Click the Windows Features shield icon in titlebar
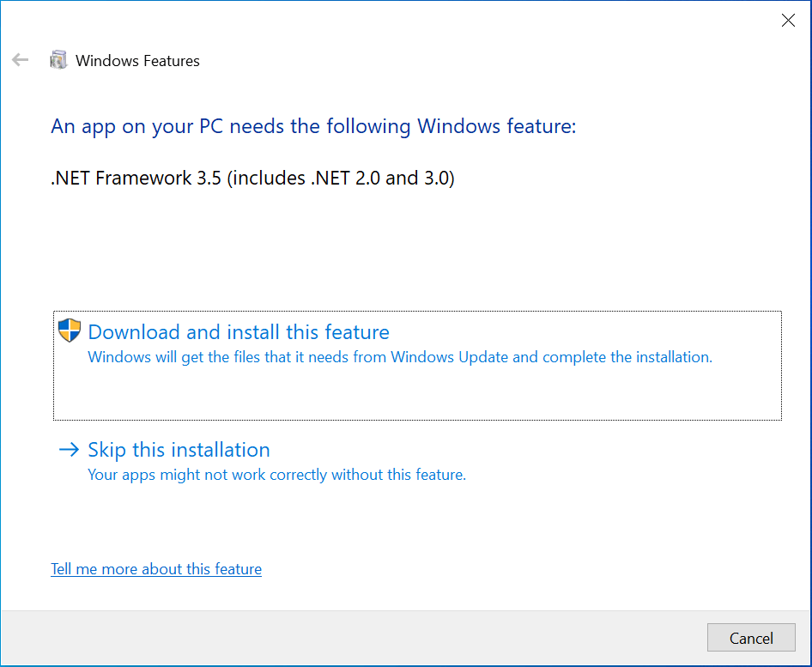The width and height of the screenshot is (812, 667). [x=58, y=60]
